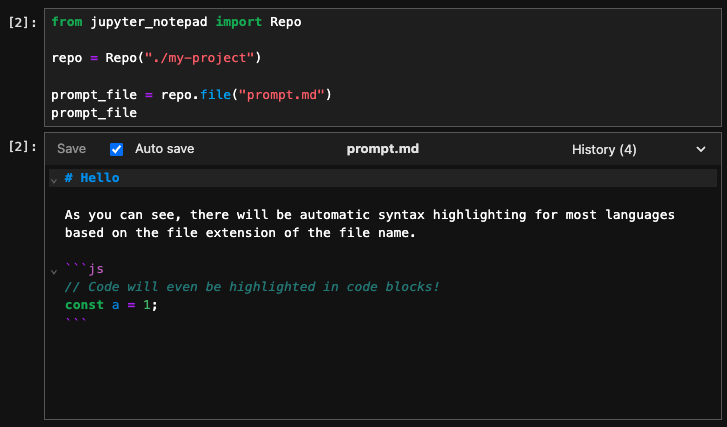Open the History (4) dropdown

click(x=604, y=149)
